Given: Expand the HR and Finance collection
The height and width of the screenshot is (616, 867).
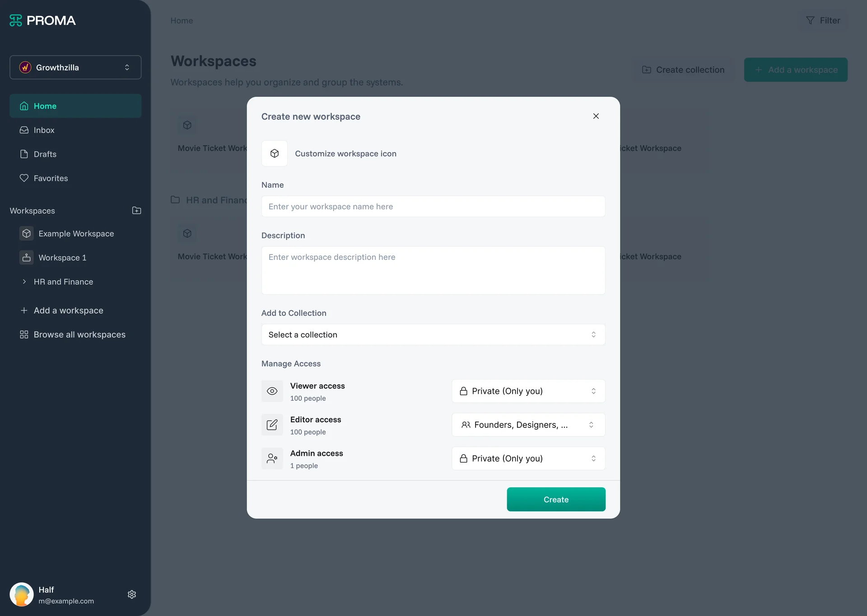Looking at the screenshot, I should [24, 282].
